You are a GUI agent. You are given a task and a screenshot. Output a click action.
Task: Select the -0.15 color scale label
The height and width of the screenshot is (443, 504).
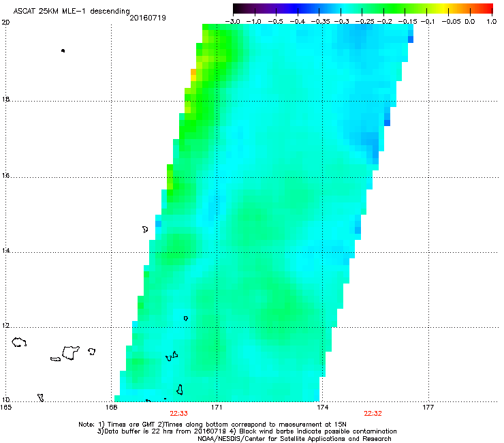tap(407, 22)
